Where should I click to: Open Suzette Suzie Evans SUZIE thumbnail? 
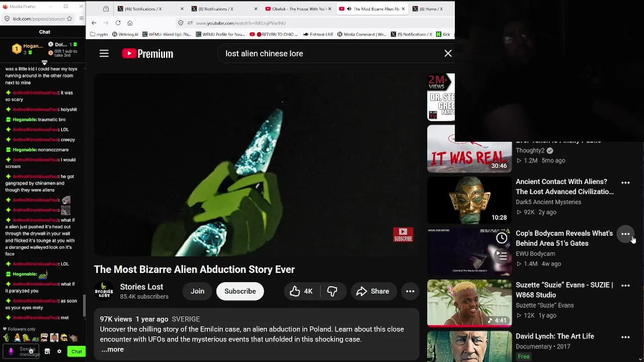pyautogui.click(x=469, y=303)
